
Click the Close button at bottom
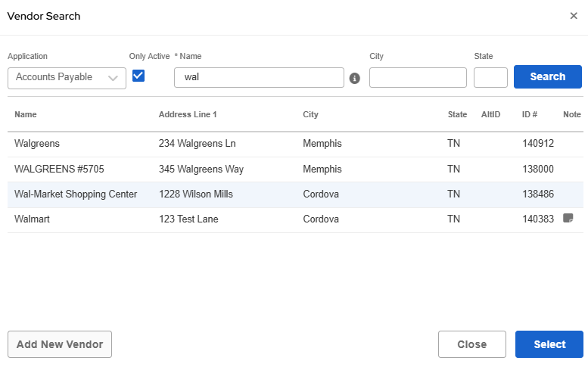pos(471,344)
